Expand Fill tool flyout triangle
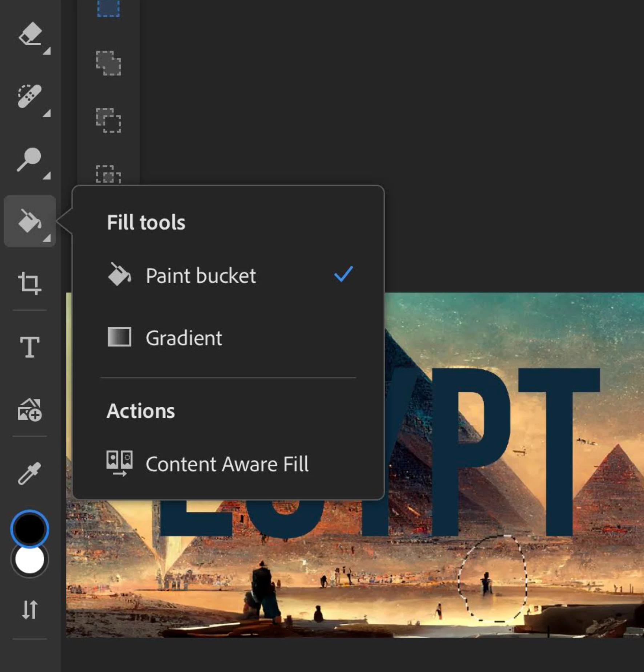644x672 pixels. [x=47, y=238]
